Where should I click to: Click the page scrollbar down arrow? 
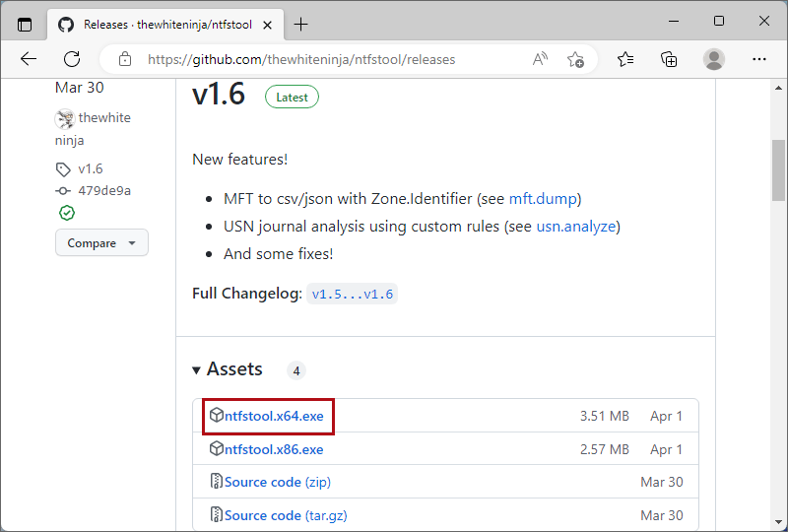(778, 522)
